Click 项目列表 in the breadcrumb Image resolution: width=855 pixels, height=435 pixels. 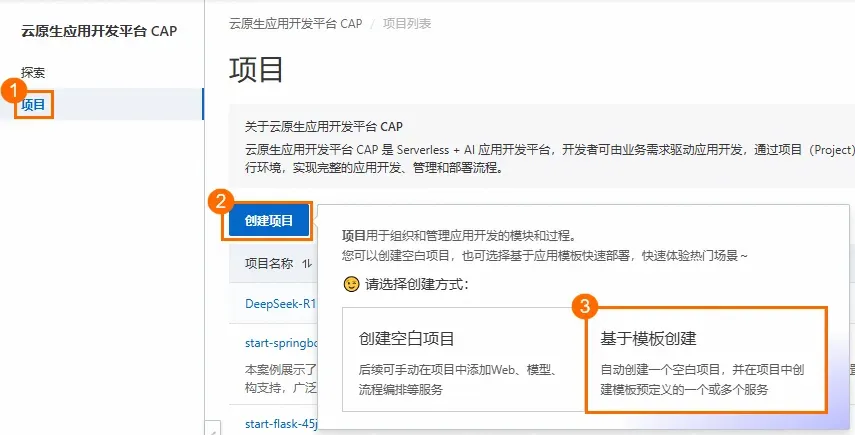(407, 24)
